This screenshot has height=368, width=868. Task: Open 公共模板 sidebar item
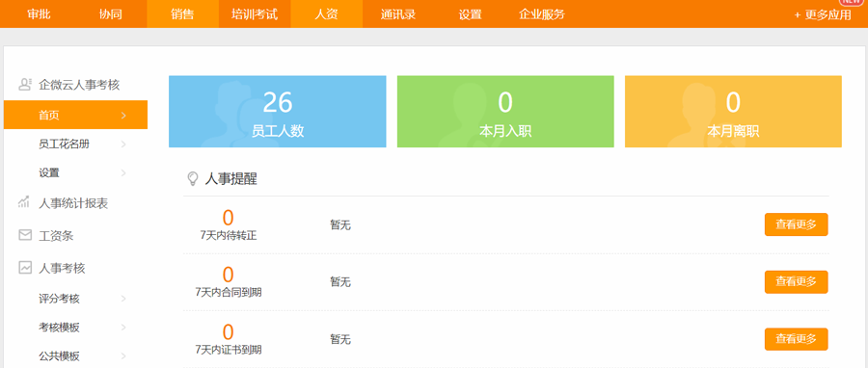(x=59, y=355)
